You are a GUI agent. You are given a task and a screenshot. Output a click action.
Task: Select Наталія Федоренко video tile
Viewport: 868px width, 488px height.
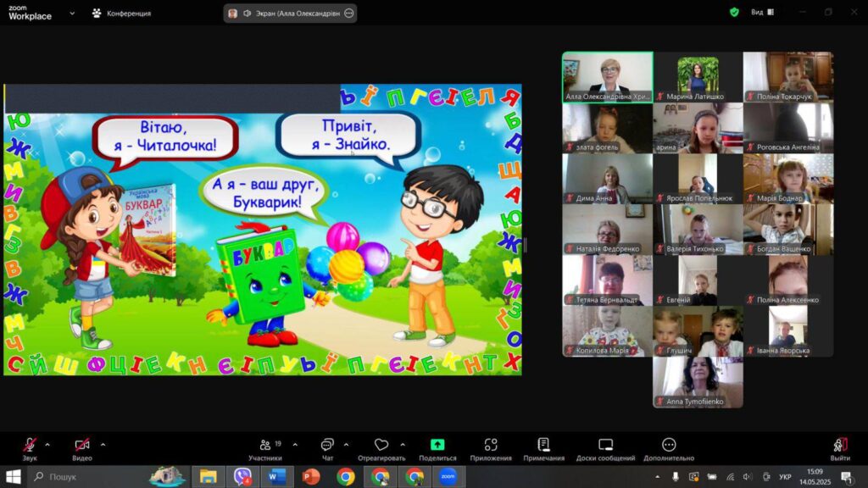608,230
